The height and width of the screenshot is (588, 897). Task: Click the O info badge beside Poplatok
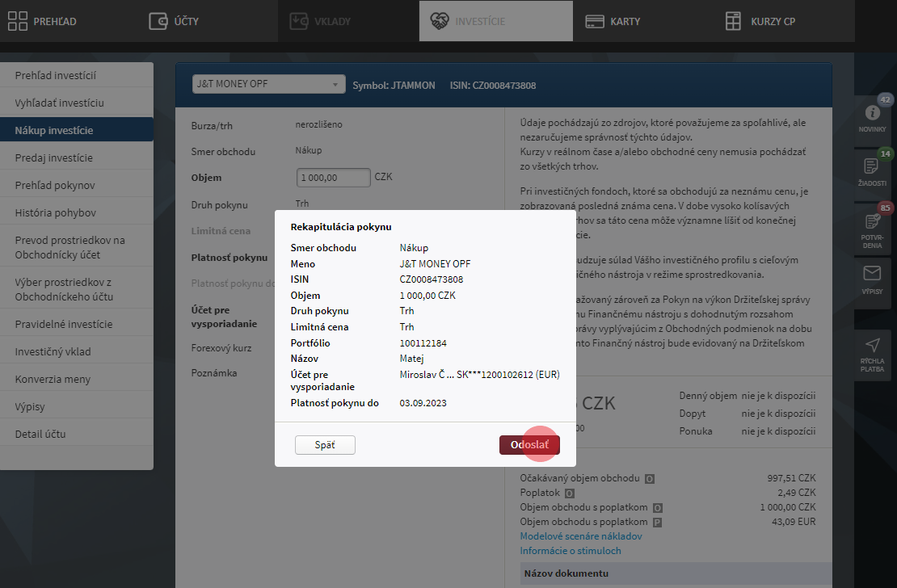[x=570, y=493]
